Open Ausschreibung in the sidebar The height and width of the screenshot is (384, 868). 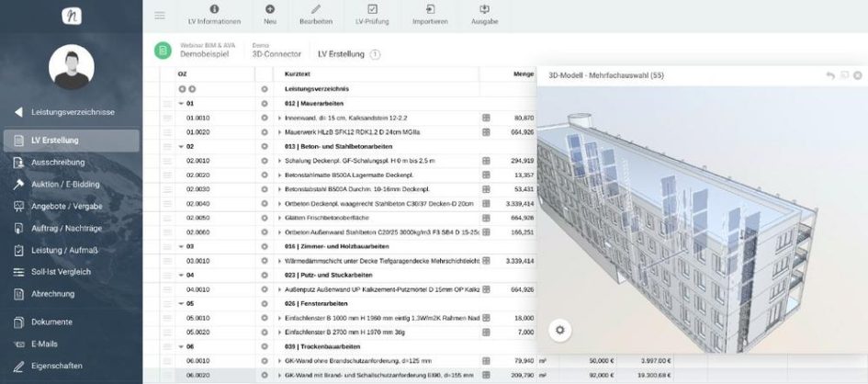click(57, 163)
